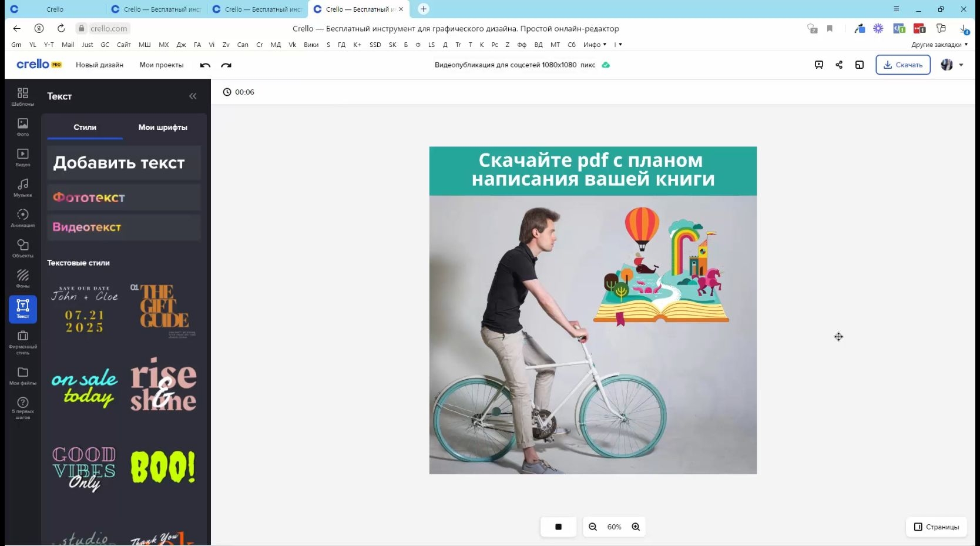Click the cloud saved status icon
Viewport: 980px width, 546px height.
(x=606, y=65)
